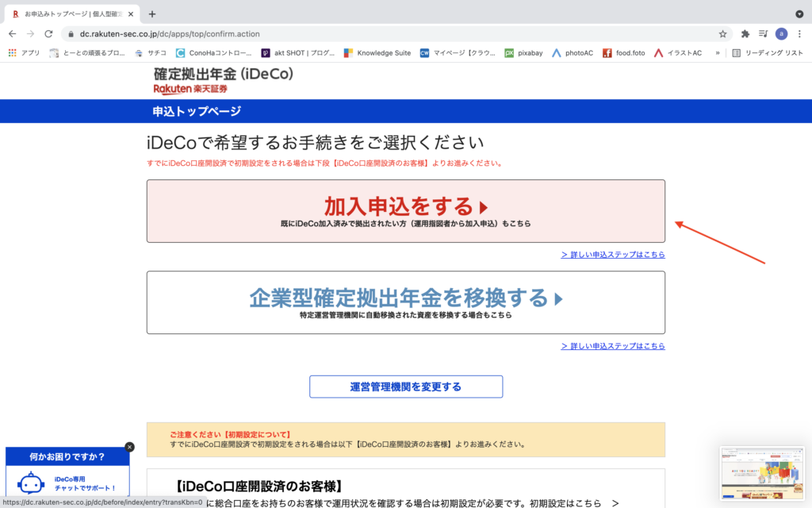The width and height of the screenshot is (812, 508).
Task: Close the chat support popup
Action: click(x=129, y=447)
